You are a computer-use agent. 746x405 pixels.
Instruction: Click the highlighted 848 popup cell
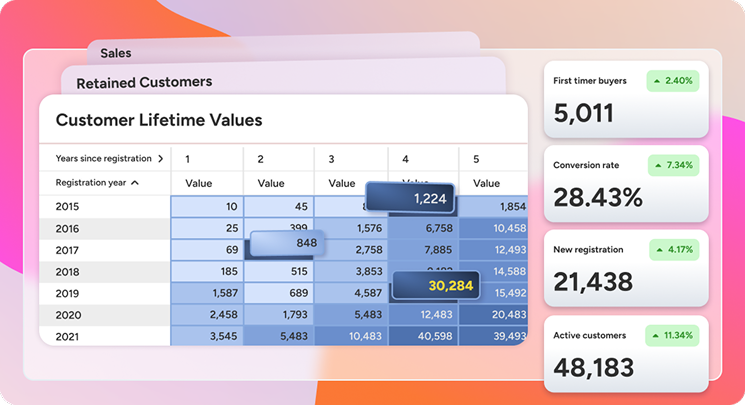click(287, 243)
